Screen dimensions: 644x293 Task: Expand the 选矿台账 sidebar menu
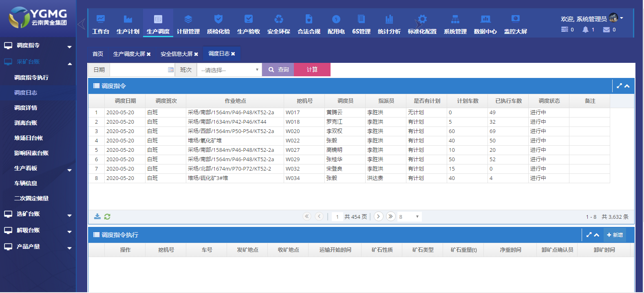click(37, 214)
